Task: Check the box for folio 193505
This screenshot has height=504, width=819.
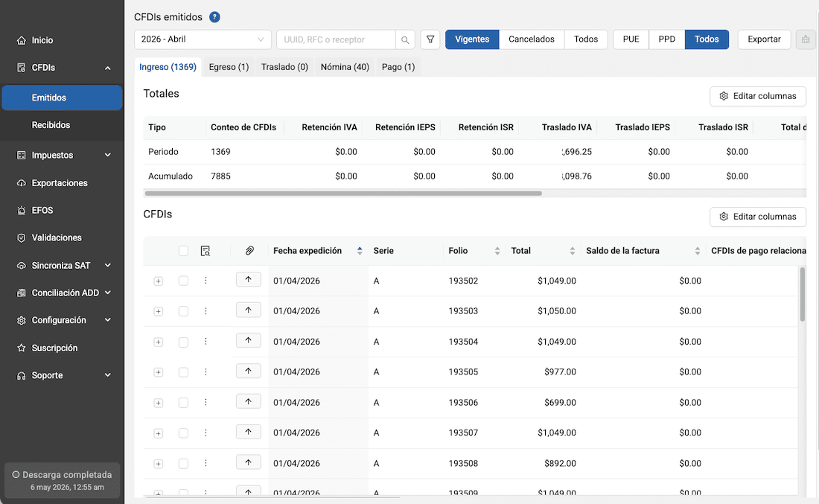Action: (x=183, y=372)
